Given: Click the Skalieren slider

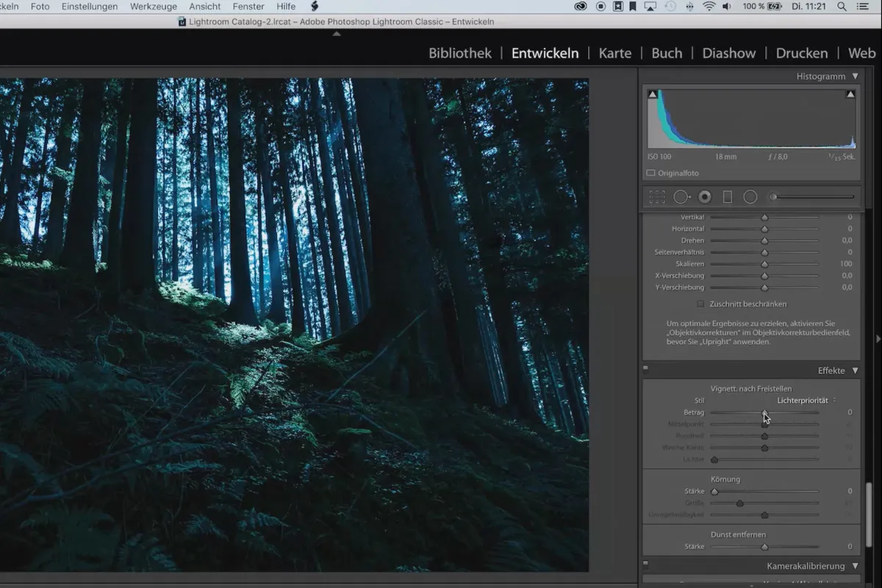Looking at the screenshot, I should 764,264.
